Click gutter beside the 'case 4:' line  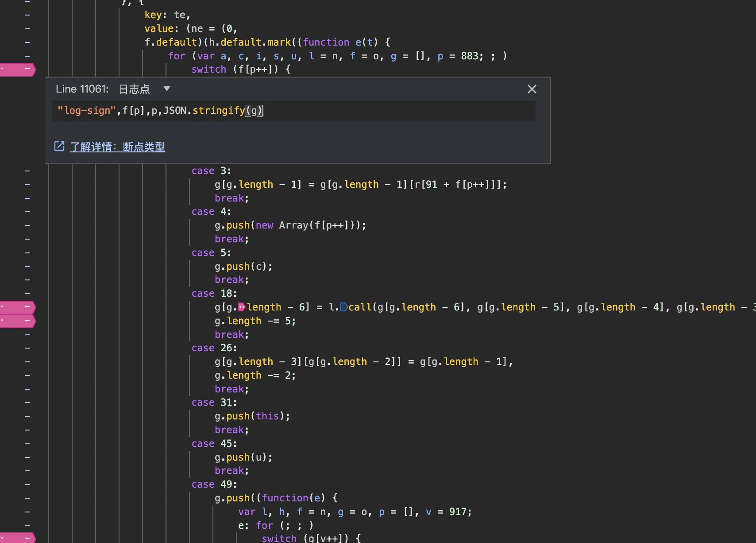pos(27,212)
